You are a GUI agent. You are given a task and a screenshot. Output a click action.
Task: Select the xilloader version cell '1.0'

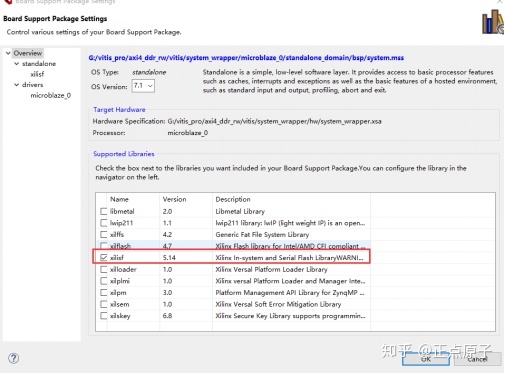(167, 269)
